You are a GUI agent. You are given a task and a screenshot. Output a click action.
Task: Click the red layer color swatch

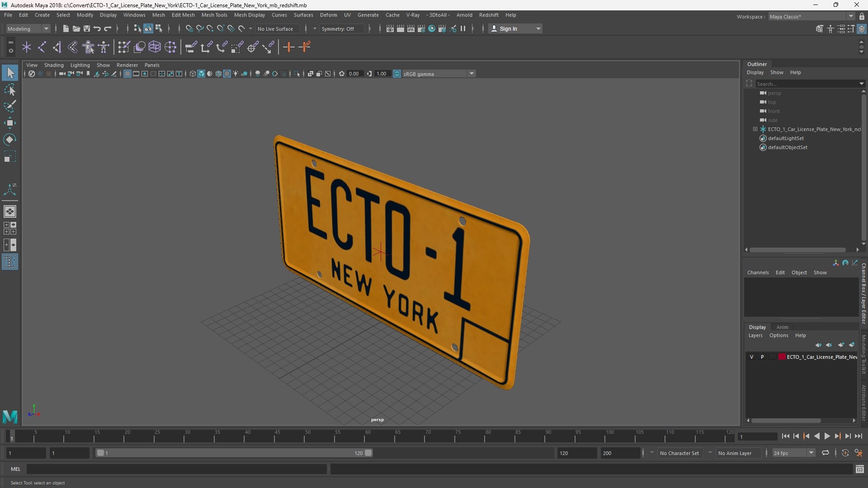782,357
